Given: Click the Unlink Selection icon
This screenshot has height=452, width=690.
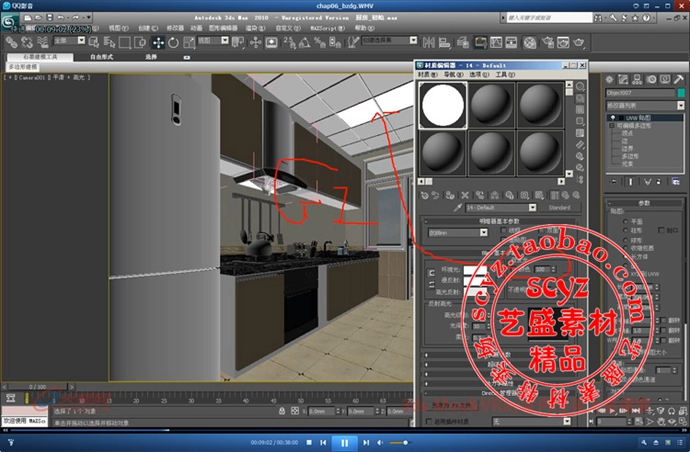Looking at the screenshot, I should click(27, 42).
